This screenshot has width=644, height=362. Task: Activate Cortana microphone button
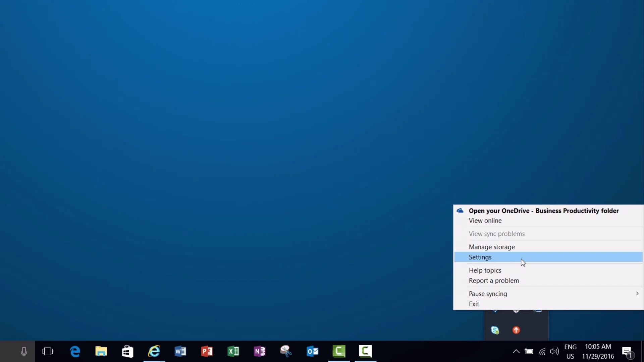coord(24,351)
